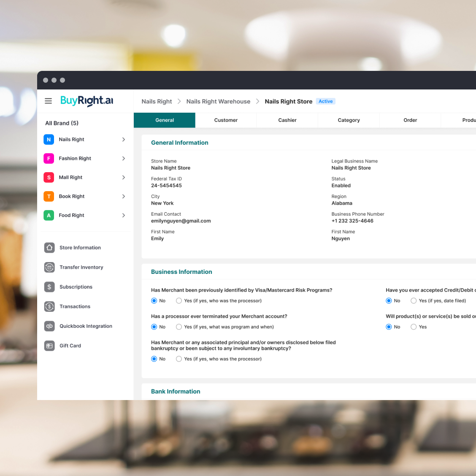Open the hamburger menu icon

49,101
